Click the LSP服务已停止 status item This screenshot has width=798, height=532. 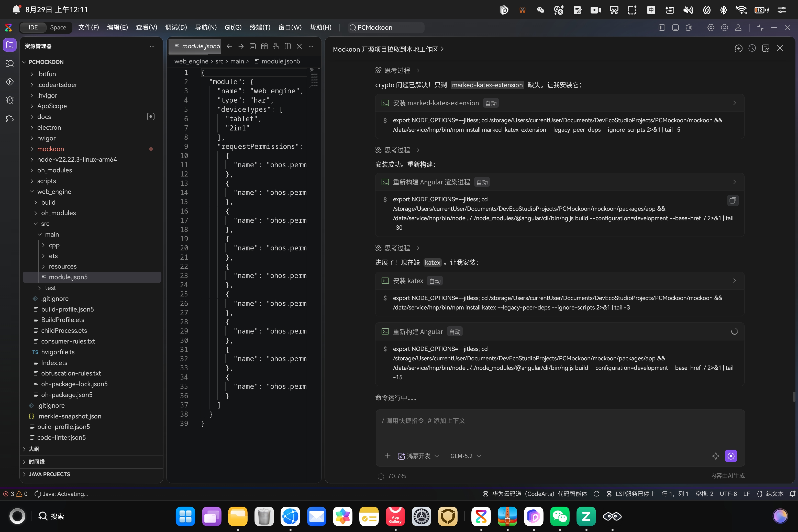(631, 494)
